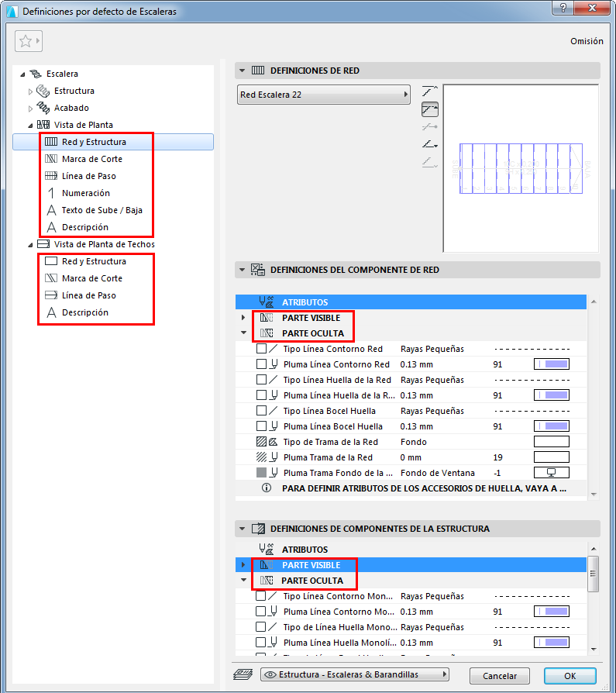The width and height of the screenshot is (616, 693).
Task: Click the DEFINICIONES DE RED header icon
Action: (258, 71)
